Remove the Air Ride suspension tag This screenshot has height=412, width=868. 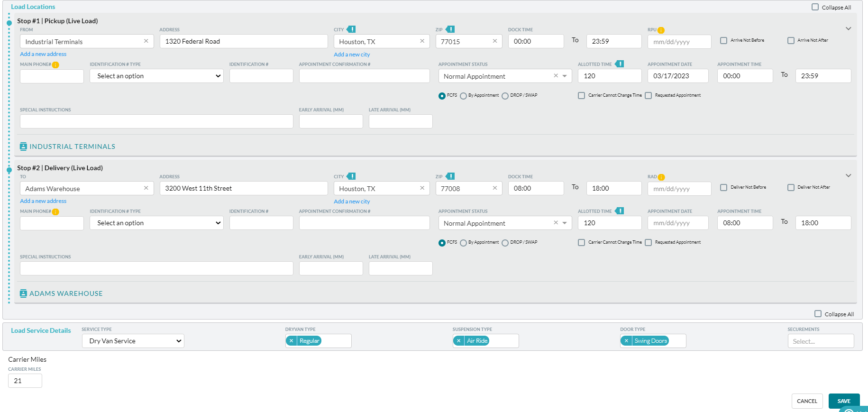coord(458,341)
